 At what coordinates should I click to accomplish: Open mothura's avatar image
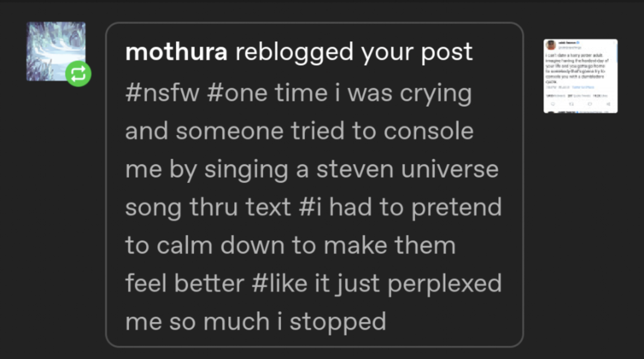pyautogui.click(x=56, y=51)
